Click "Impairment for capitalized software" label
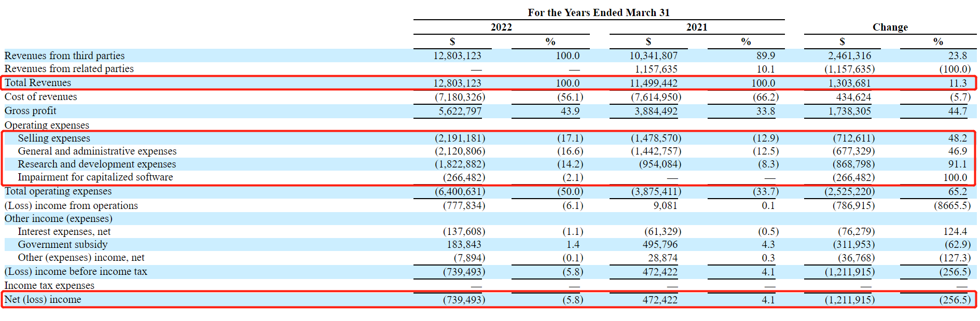Screen dimensions: 980x321 [95, 177]
